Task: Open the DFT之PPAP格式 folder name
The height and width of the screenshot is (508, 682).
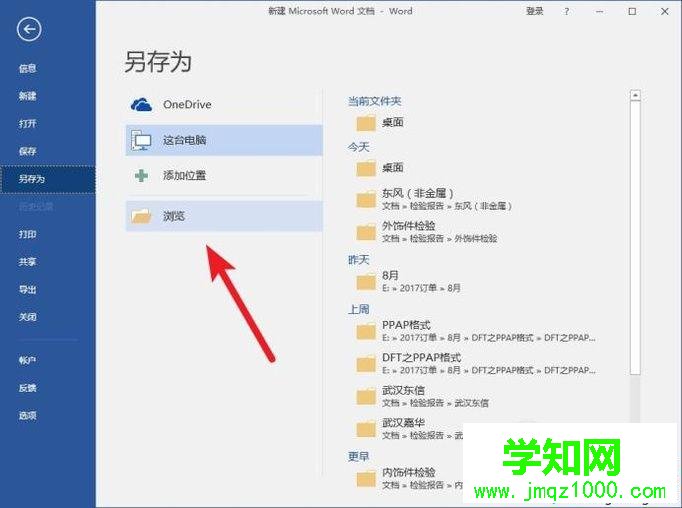Action: click(x=421, y=358)
